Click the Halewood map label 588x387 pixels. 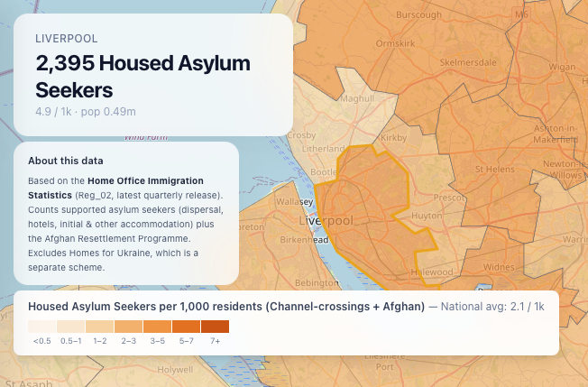coord(432,272)
